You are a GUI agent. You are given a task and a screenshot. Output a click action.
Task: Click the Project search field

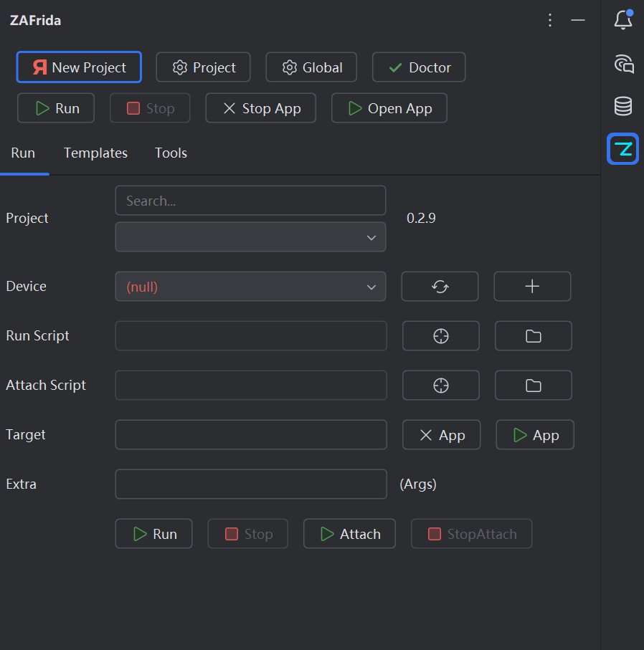click(x=250, y=201)
